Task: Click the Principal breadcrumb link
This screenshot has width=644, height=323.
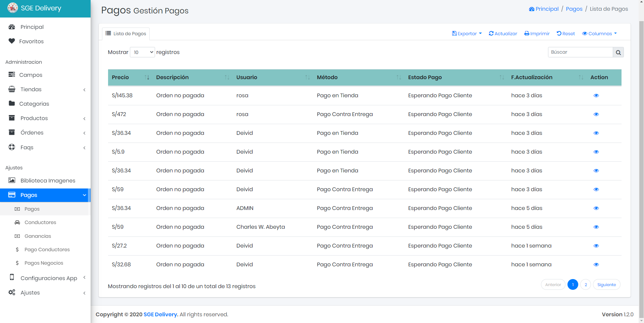Action: pos(544,9)
